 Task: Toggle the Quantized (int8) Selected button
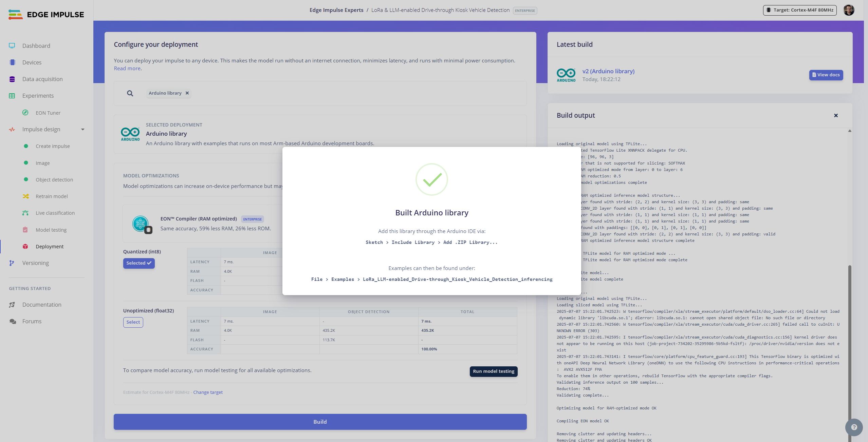coord(139,263)
